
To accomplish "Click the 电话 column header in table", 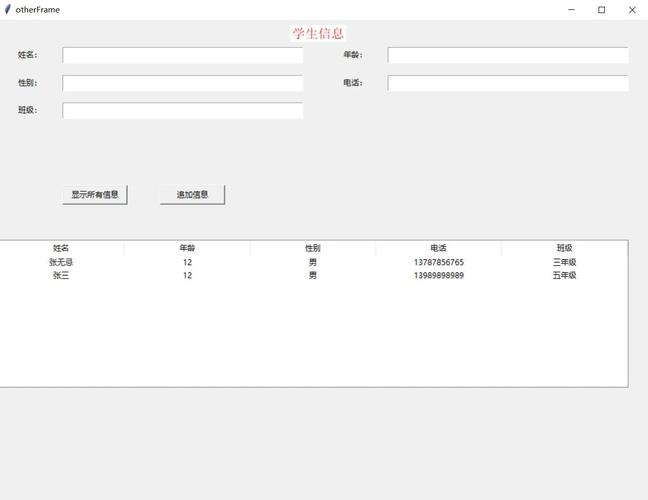I will pyautogui.click(x=438, y=248).
